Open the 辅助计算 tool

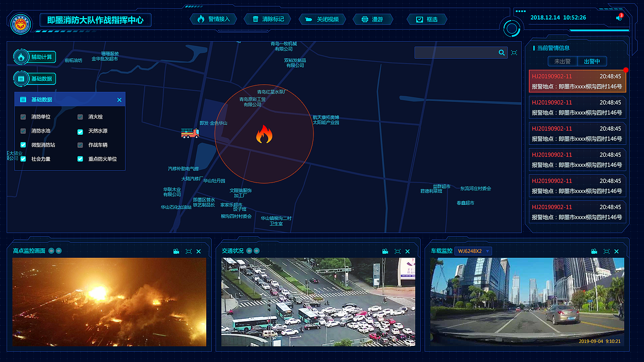[35, 57]
